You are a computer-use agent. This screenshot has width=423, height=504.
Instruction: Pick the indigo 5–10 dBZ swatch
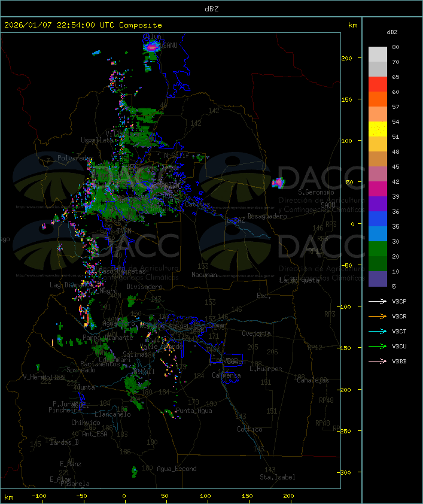[378, 279]
